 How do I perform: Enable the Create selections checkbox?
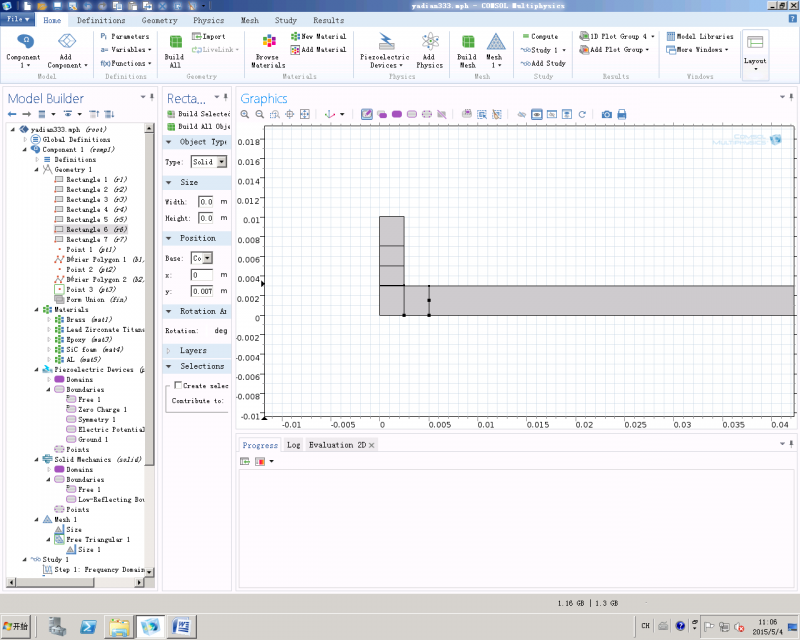[178, 385]
